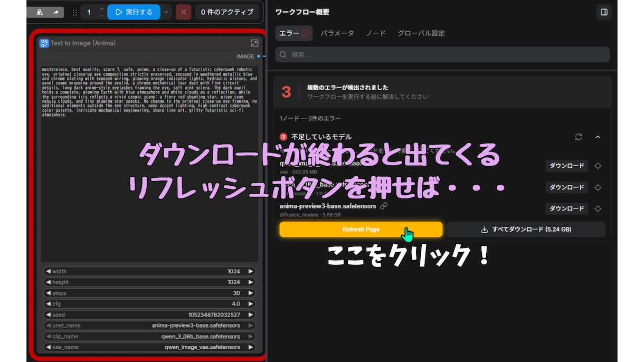Switch to the パラメータ tab
The height and width of the screenshot is (362, 644).
(337, 33)
